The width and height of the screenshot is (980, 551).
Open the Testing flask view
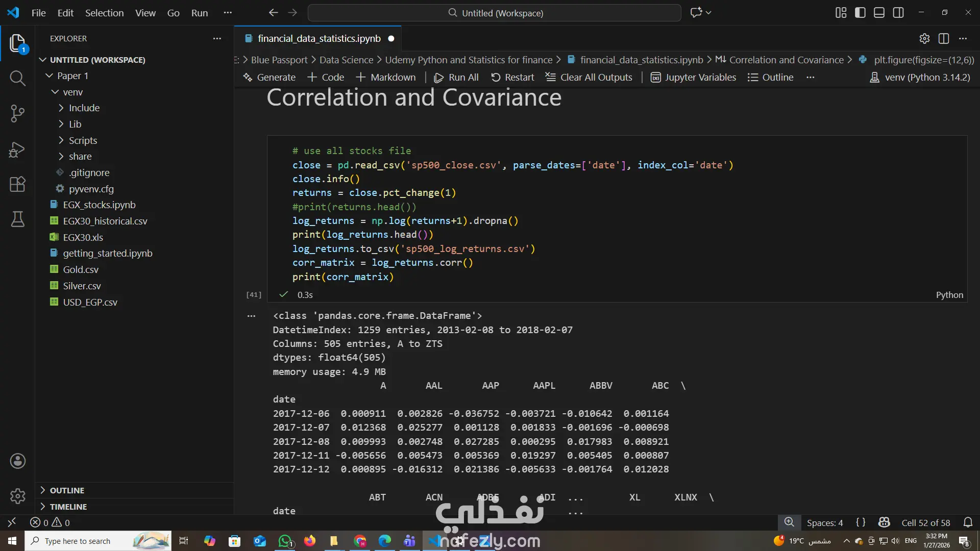point(17,219)
